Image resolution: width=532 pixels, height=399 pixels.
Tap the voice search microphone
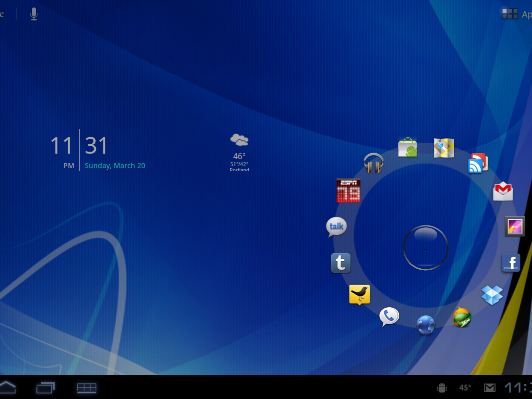[x=34, y=14]
